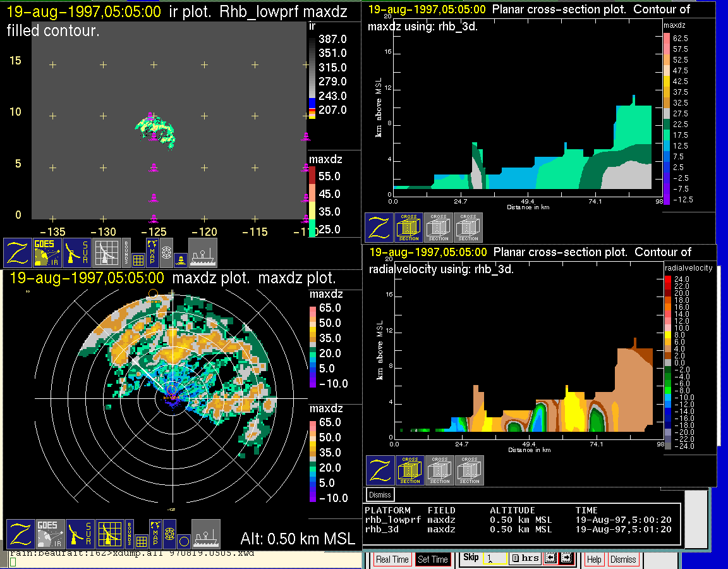Viewport: 728px width, 569px height.
Task: Click the 62.5 color in maxdz legend
Action: click(x=667, y=38)
